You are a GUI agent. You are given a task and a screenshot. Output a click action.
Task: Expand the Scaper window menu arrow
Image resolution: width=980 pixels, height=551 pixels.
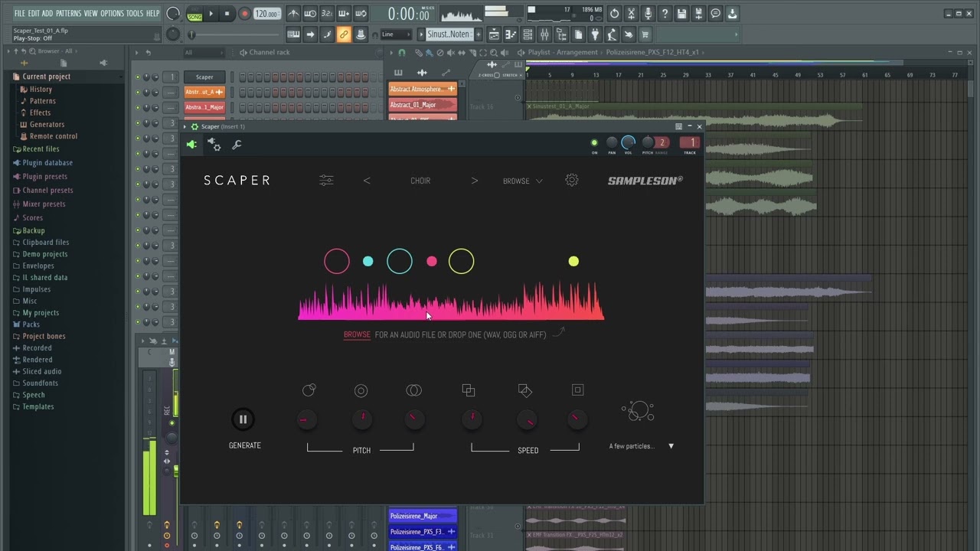(185, 126)
